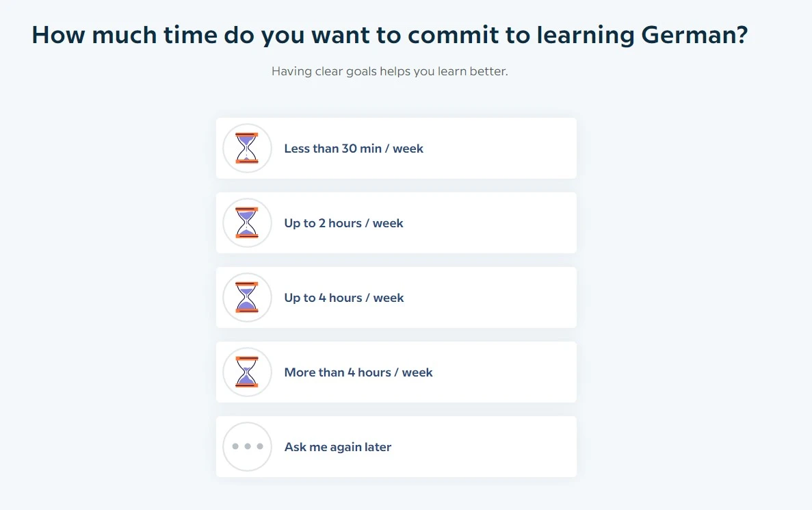This screenshot has height=510, width=812.
Task: Click the Up to 2 hours option card
Action: coord(396,223)
